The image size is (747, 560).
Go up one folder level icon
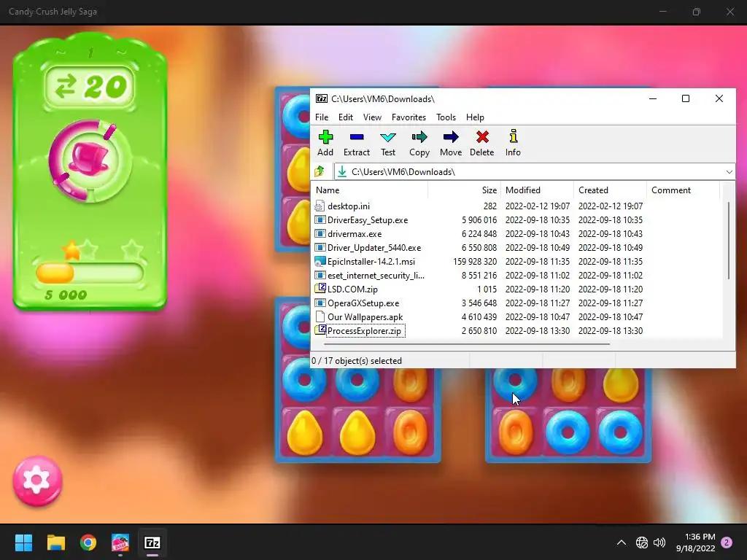pos(320,171)
